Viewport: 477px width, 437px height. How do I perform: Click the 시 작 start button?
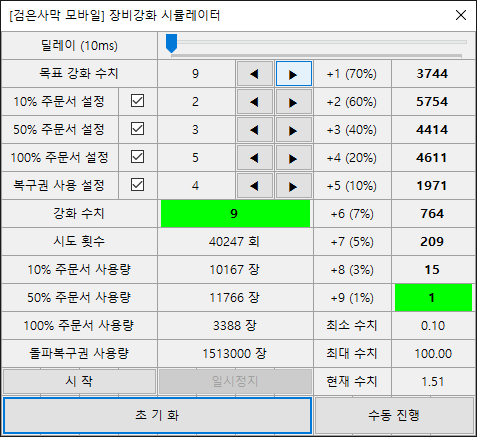pyautogui.click(x=79, y=381)
